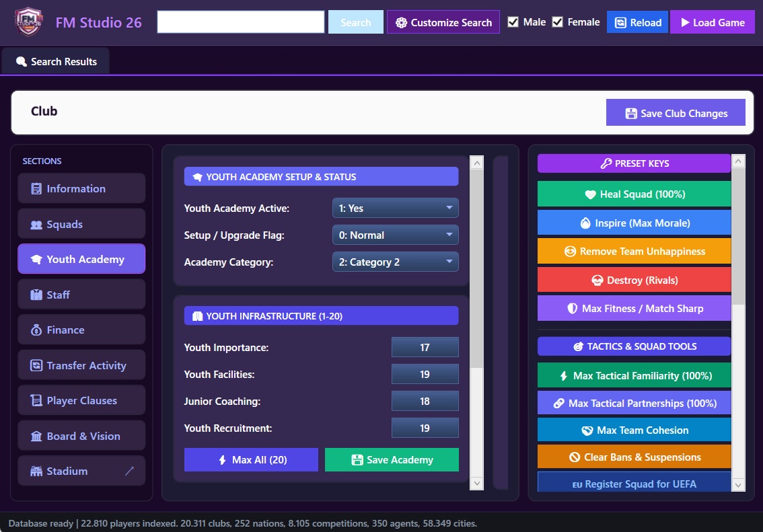Click Remove Team Unhappiness preset
The height and width of the screenshot is (532, 763).
[x=634, y=251]
